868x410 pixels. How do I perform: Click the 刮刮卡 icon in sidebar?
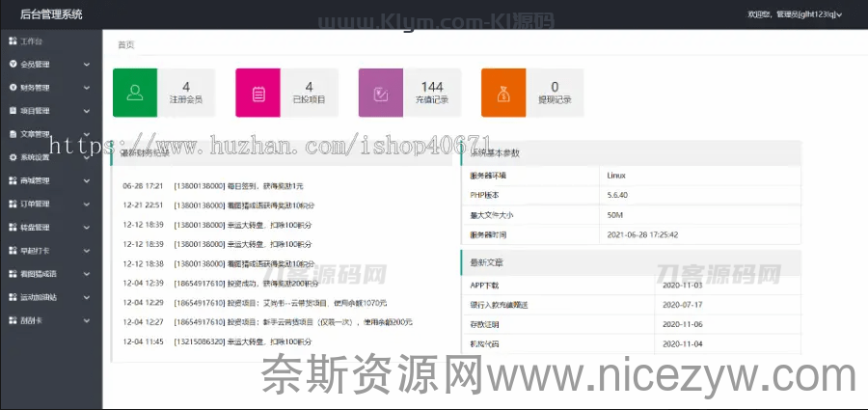pos(13,320)
